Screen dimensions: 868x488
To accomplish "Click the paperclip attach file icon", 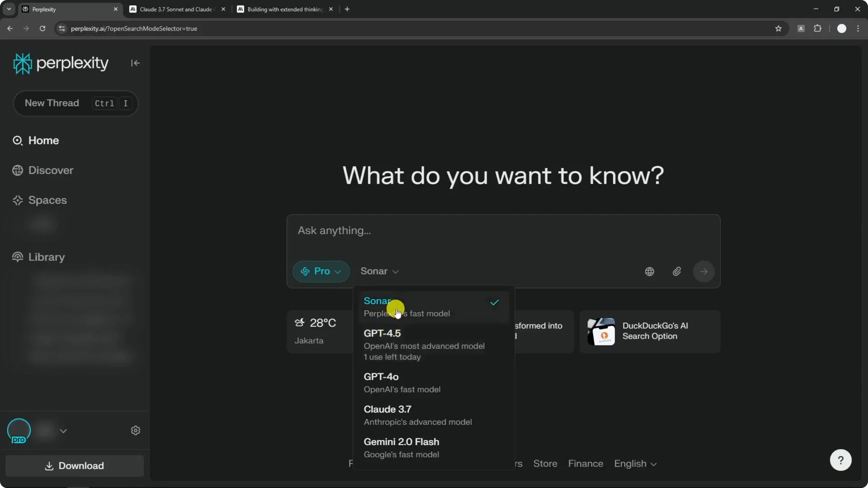I will 676,272.
